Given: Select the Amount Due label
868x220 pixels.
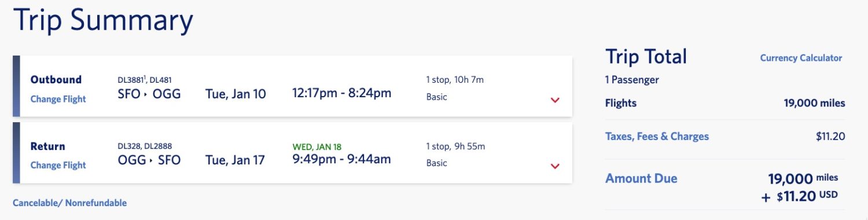Looking at the screenshot, I should coord(641,178).
